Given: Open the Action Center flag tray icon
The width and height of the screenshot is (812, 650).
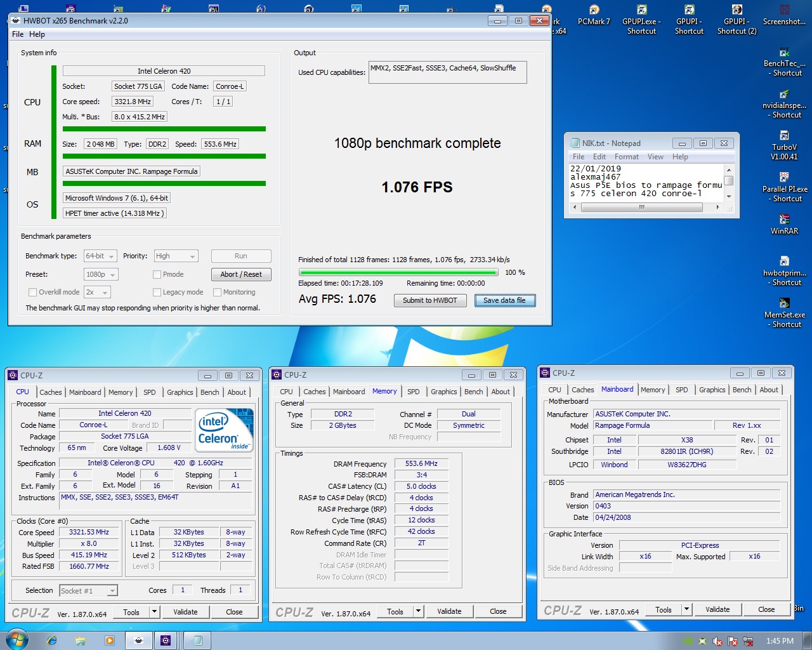Looking at the screenshot, I should pyautogui.click(x=733, y=641).
